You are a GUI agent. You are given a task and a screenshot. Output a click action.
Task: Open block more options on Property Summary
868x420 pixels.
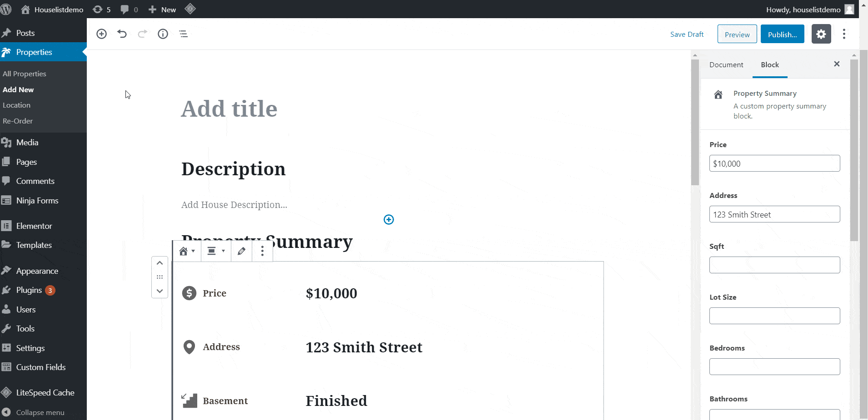coord(262,251)
